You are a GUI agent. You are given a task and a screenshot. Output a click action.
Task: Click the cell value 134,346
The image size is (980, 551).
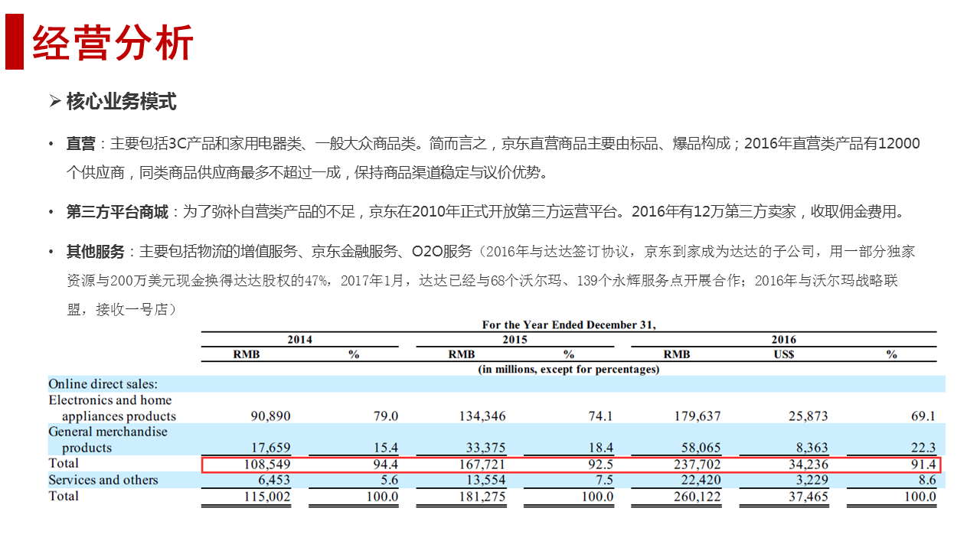(x=482, y=416)
